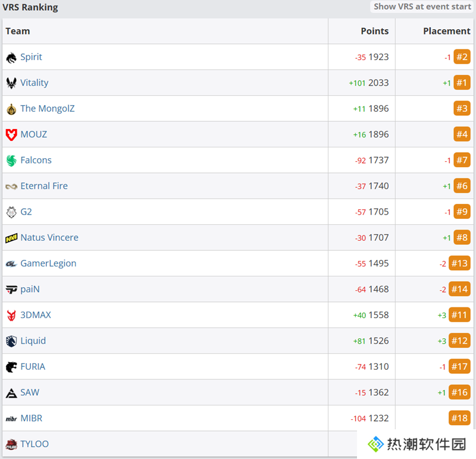Click the MOUZ red heart logo

coord(11,135)
